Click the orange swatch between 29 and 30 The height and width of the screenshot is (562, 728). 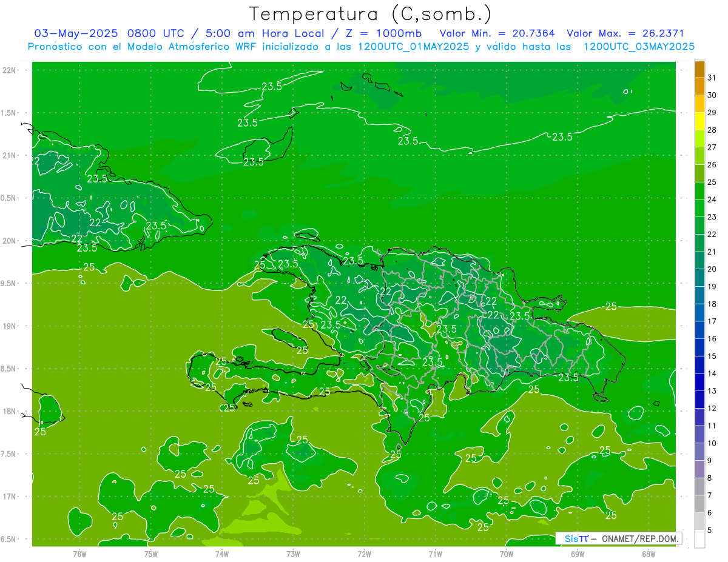tap(699, 104)
